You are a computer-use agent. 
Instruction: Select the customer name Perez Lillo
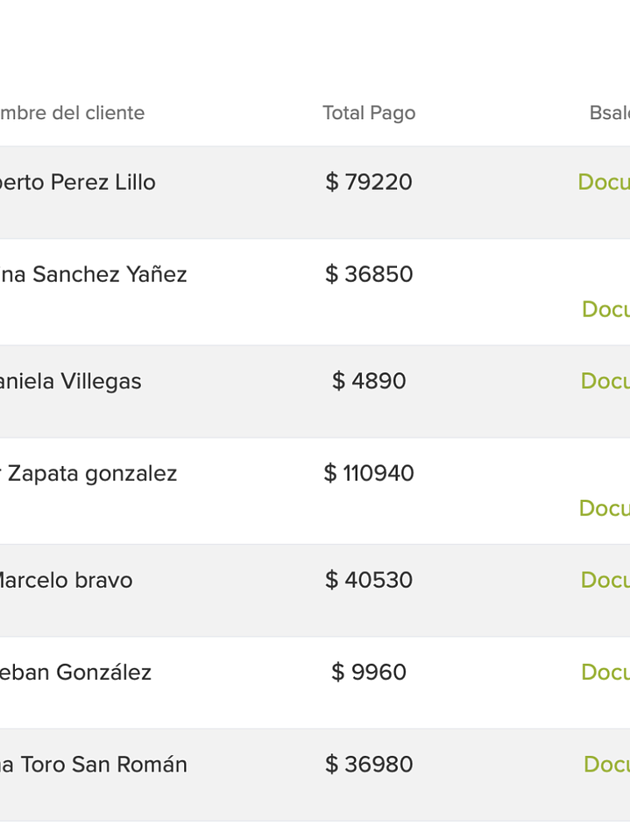coord(77,182)
